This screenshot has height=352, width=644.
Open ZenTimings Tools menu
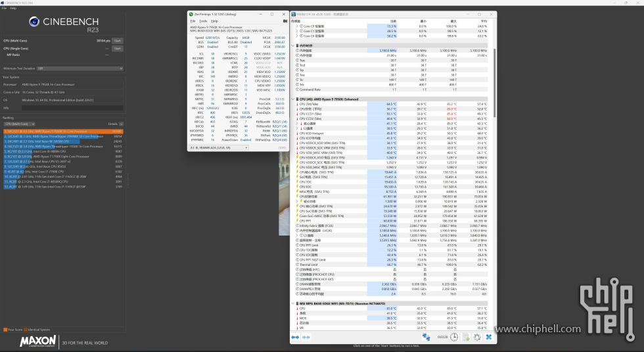203,21
